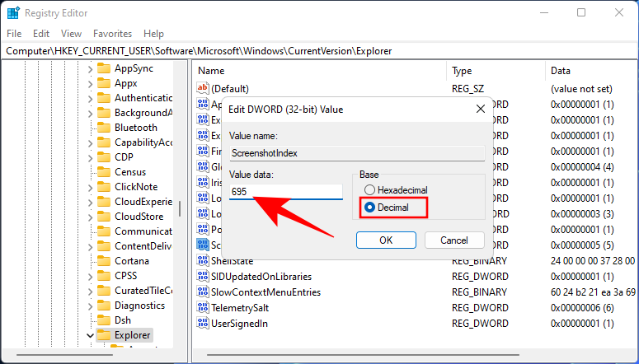Viewport: 639px width, 364px height.
Task: Cancel the Edit DWORD dialog
Action: pos(454,240)
